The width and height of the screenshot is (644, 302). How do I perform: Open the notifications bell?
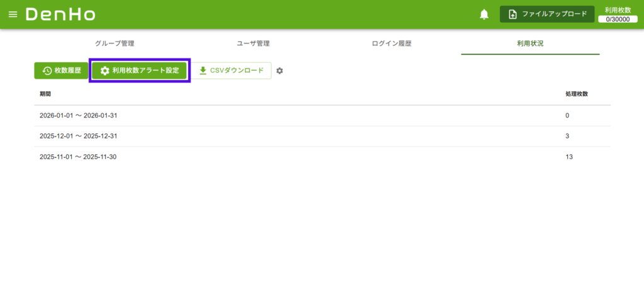tap(484, 14)
